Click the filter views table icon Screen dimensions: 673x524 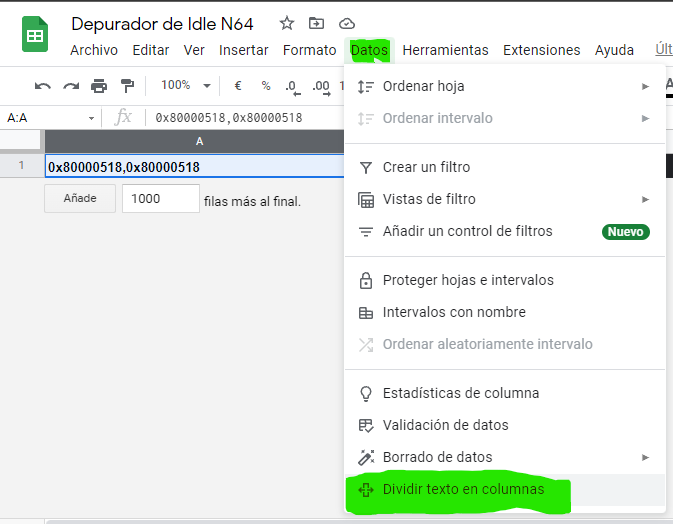[x=366, y=200]
